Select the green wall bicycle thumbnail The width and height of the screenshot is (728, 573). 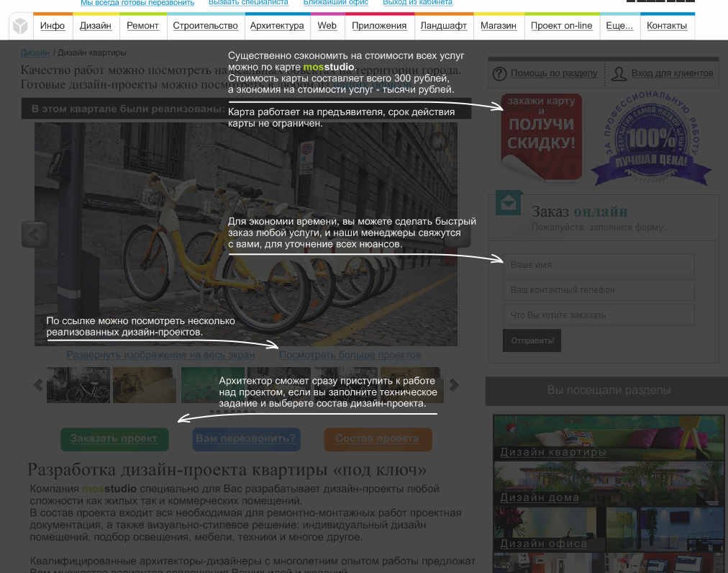coord(213,385)
